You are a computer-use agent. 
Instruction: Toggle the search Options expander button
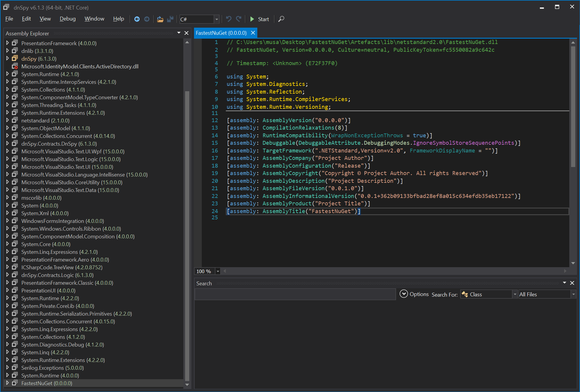coord(404,294)
